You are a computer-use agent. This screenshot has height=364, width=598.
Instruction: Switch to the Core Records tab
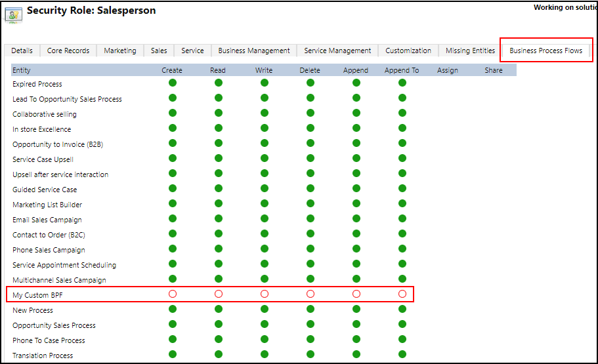tap(68, 51)
